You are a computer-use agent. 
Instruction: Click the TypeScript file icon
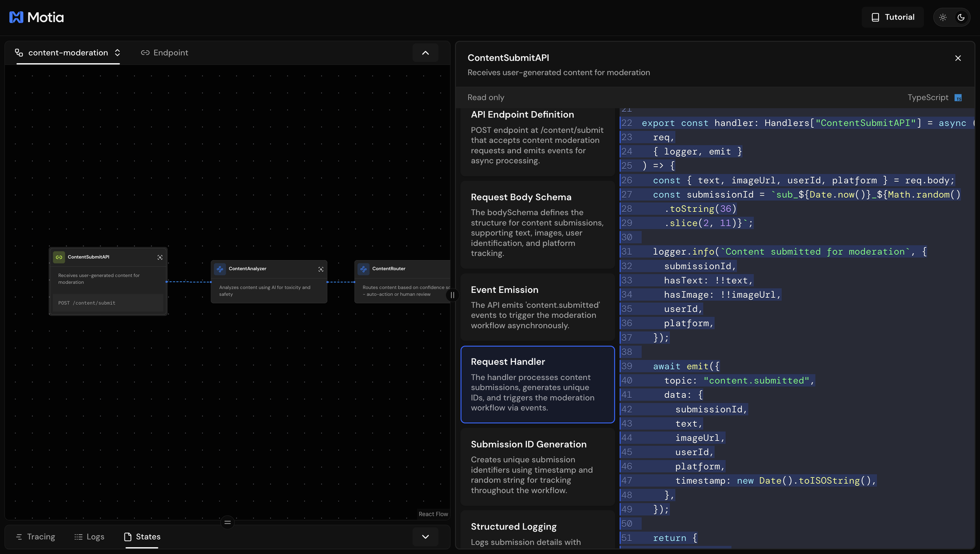(958, 98)
